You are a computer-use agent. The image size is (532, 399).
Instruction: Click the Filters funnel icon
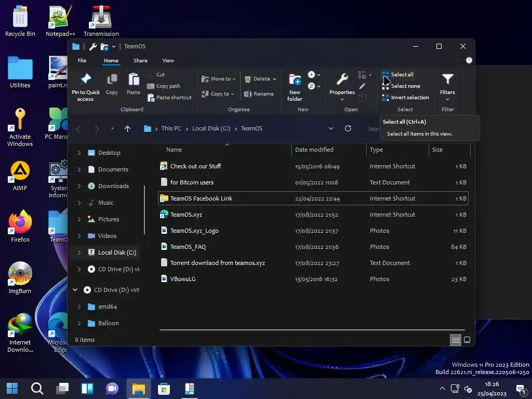tap(447, 79)
